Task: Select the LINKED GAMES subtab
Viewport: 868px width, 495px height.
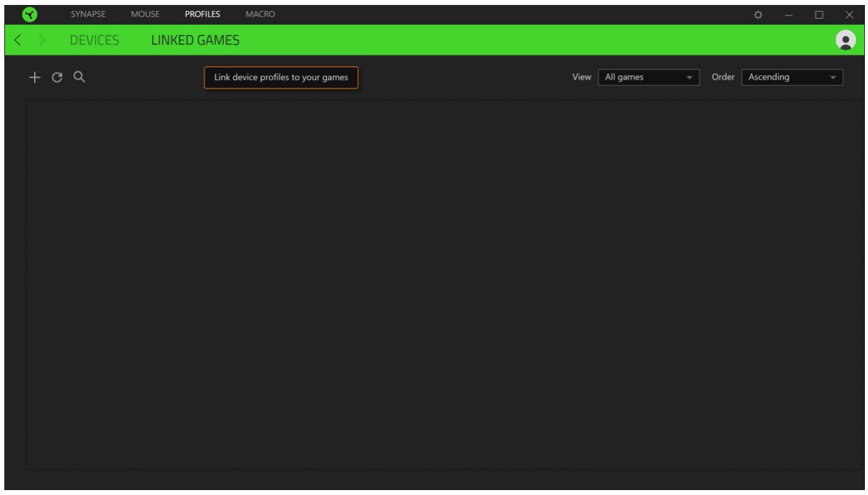Action: 196,41
